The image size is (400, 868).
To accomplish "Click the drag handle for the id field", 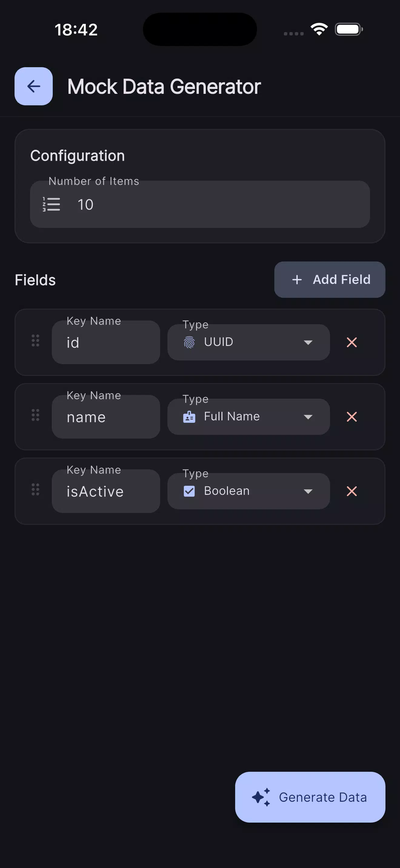I will click(35, 341).
